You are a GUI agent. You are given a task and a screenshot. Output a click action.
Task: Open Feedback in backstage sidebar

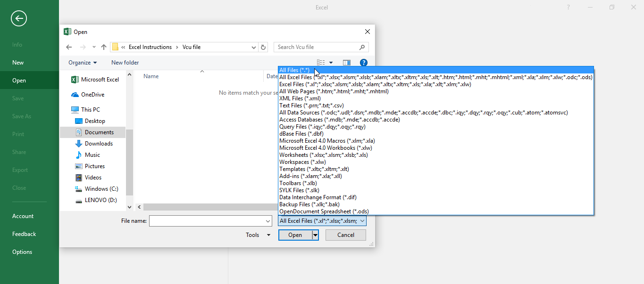pyautogui.click(x=29, y=234)
